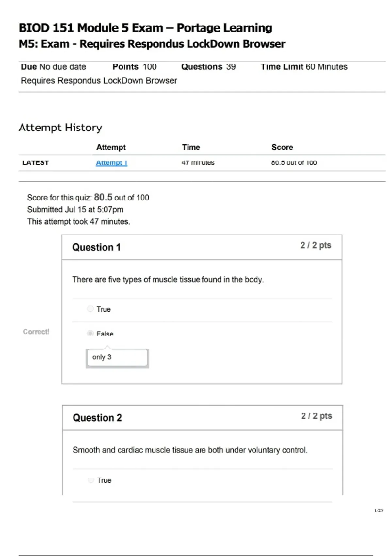The image size is (392, 556).
Task: Click the page number 1/29 indicator
Action: 379,510
